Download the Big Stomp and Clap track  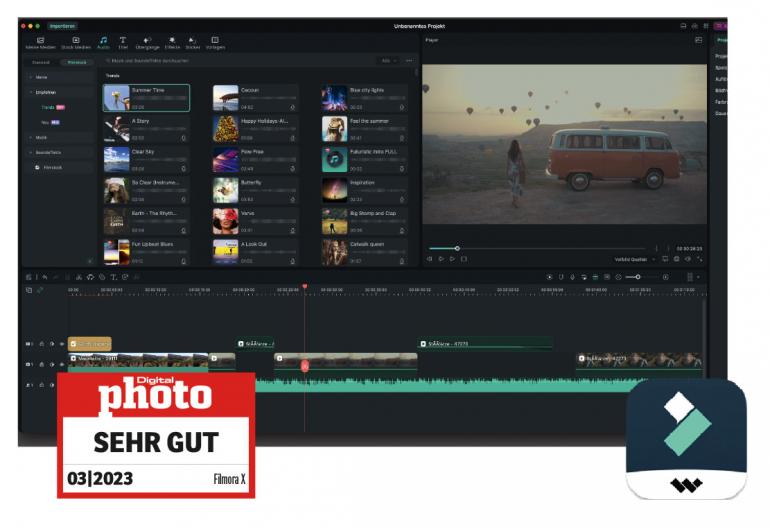pyautogui.click(x=402, y=230)
